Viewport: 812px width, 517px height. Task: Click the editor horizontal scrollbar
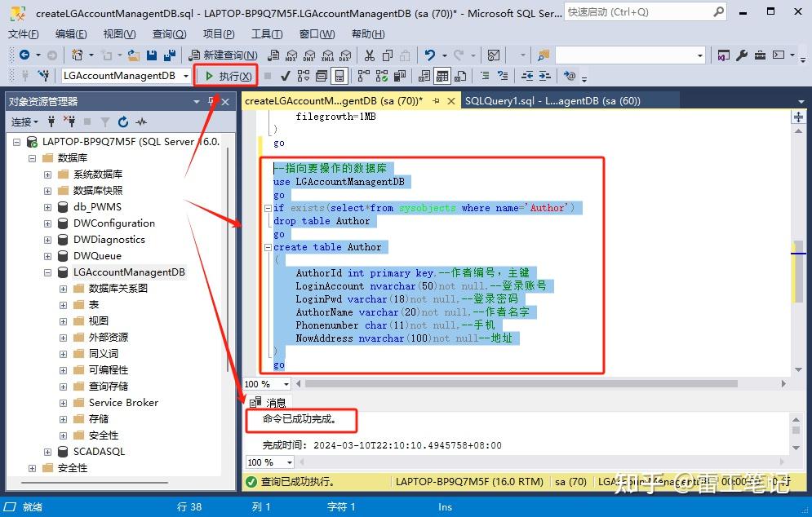tap(522, 384)
